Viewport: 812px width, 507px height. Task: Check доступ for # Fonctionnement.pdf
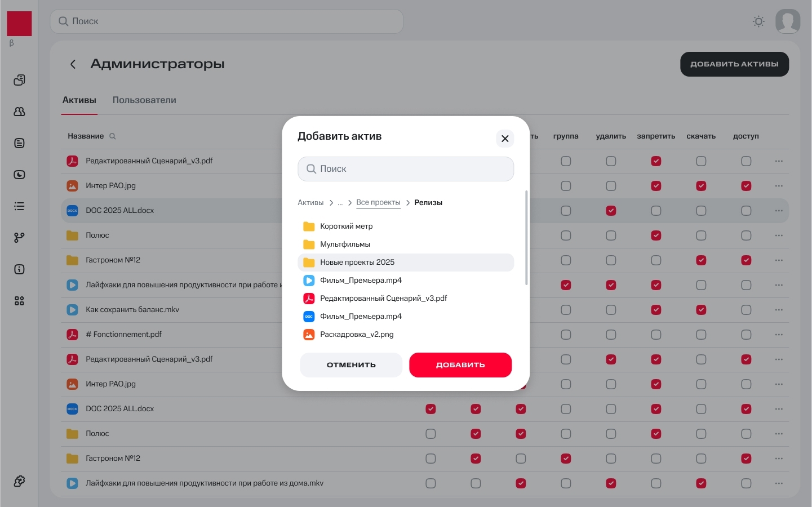746,335
